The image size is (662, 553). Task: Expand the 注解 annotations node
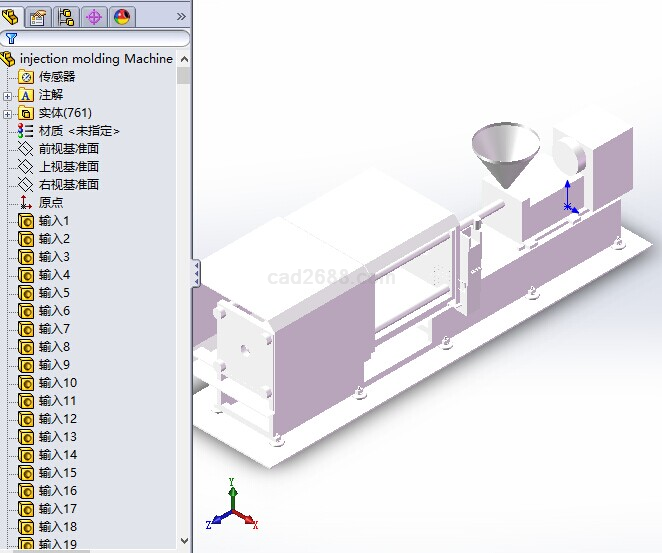click(x=8, y=95)
